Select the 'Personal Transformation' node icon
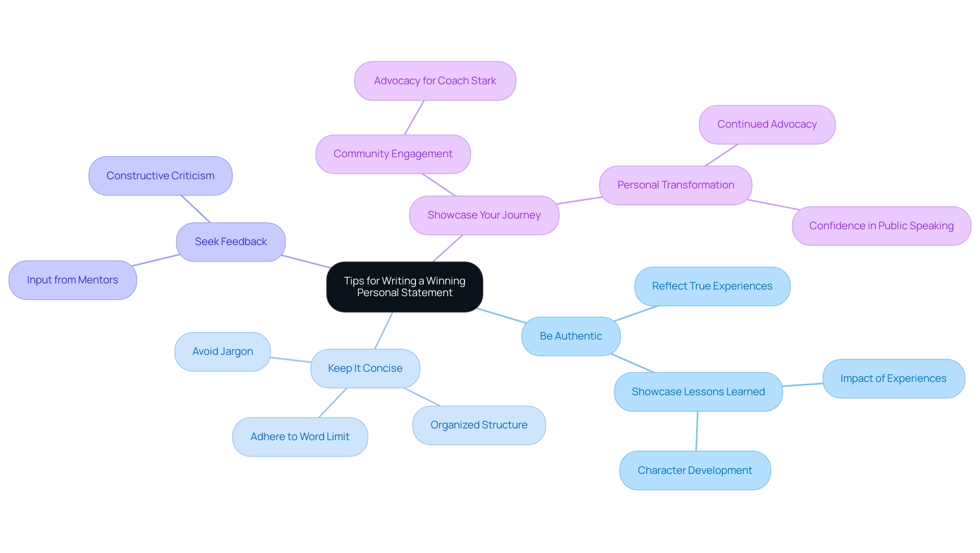Viewport: 980px width, 553px height. click(x=676, y=184)
